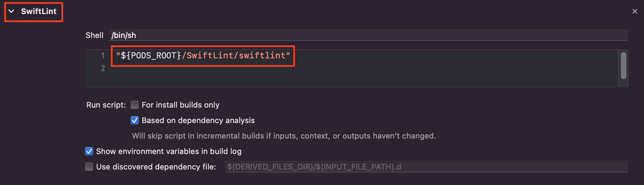
Task: Click the Based on dependency analysis label
Action: coord(198,120)
